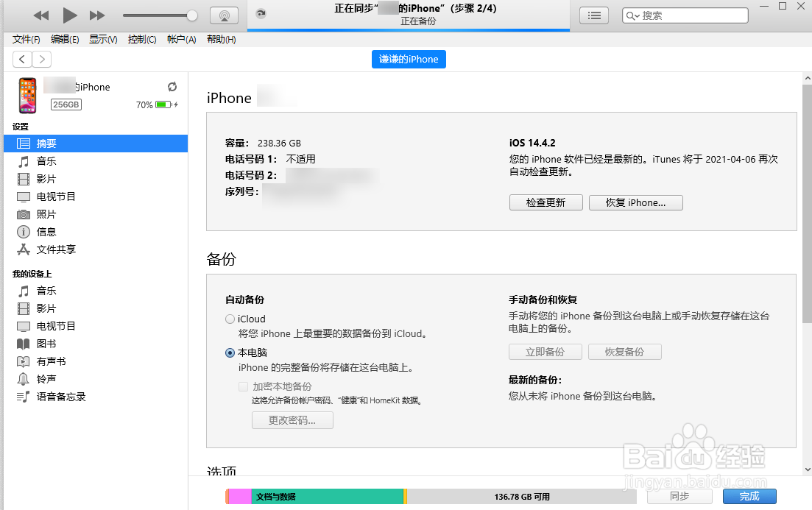Screen dimensions: 812x510
Task: Click the 恢复 iPhone... button
Action: 635,202
